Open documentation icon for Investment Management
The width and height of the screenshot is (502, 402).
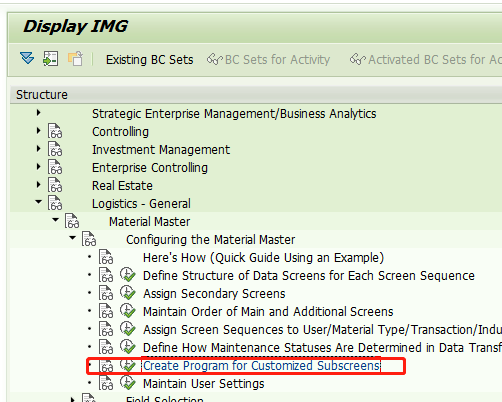55,149
